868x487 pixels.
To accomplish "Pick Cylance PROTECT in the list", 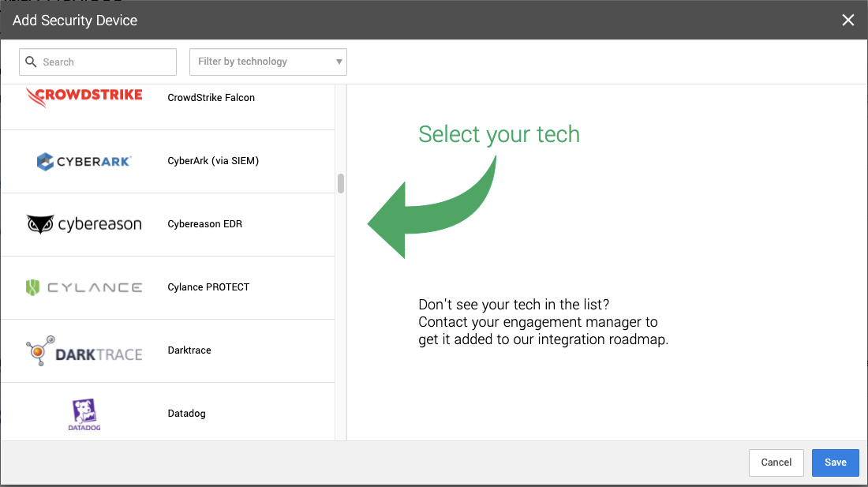I will click(168, 288).
